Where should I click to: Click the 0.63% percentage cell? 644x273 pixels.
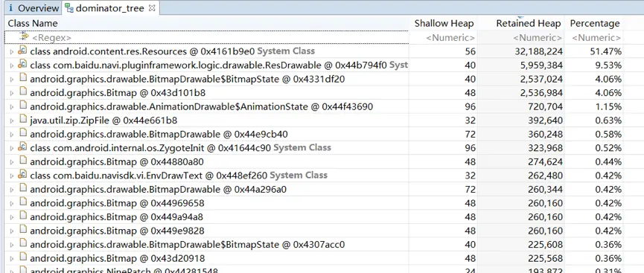608,121
